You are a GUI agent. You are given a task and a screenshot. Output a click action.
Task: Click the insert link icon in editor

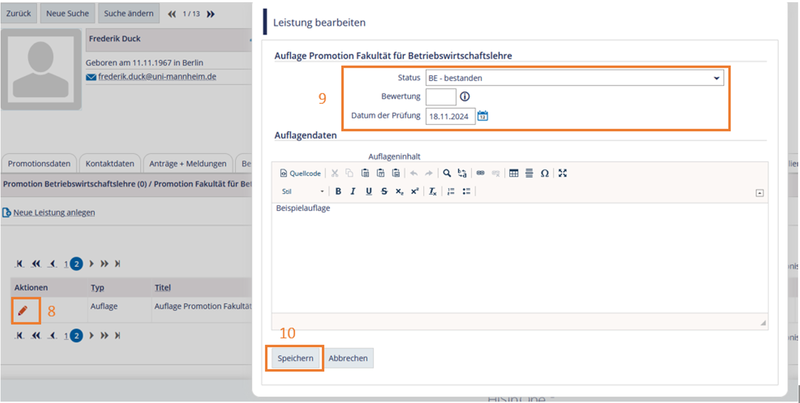pyautogui.click(x=480, y=173)
